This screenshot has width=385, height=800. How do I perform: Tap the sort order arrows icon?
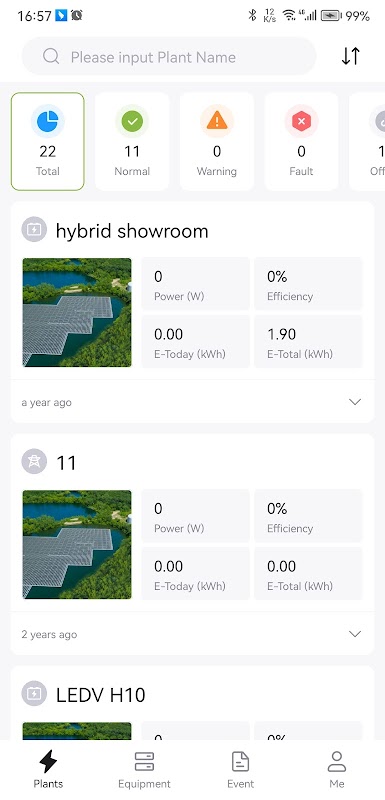350,56
